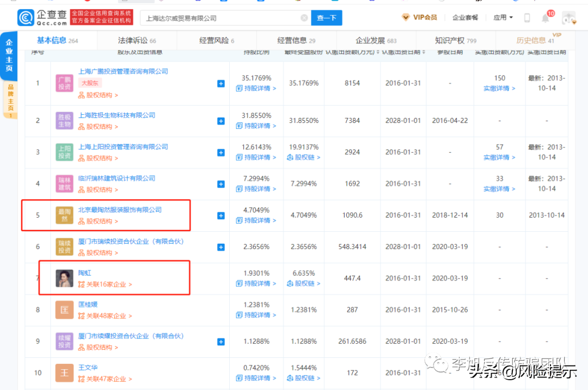Click the Qcc.com logo icon
588x390 pixels.
(x=26, y=17)
